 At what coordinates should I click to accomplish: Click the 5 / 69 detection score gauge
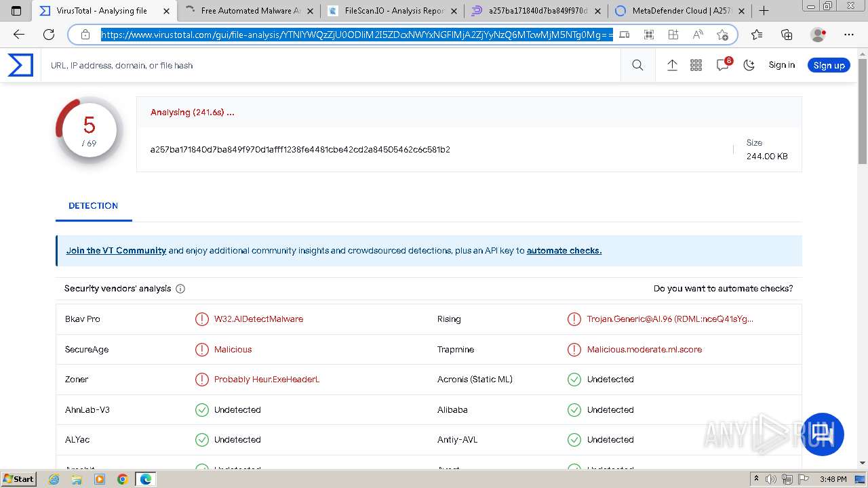(90, 131)
